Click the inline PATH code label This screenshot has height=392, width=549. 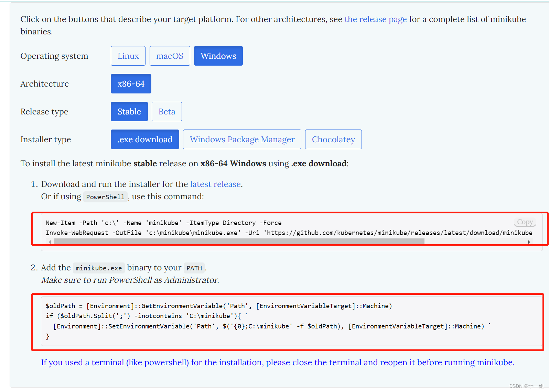[x=194, y=268]
